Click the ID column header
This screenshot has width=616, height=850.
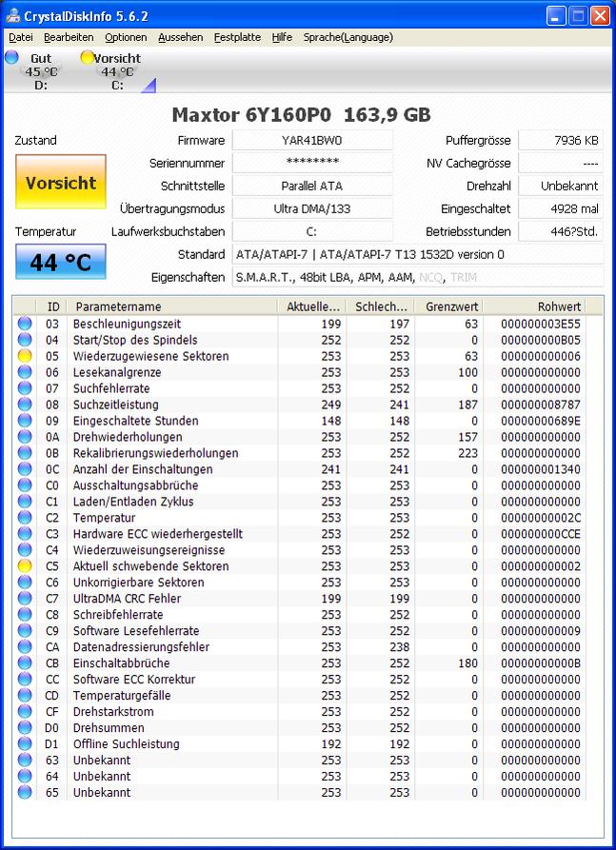click(x=52, y=306)
